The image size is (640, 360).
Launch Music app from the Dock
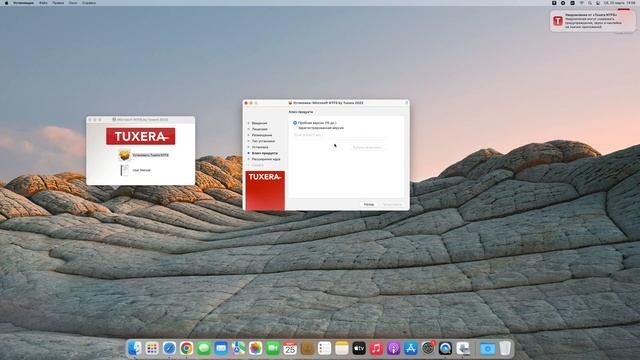click(x=376, y=348)
